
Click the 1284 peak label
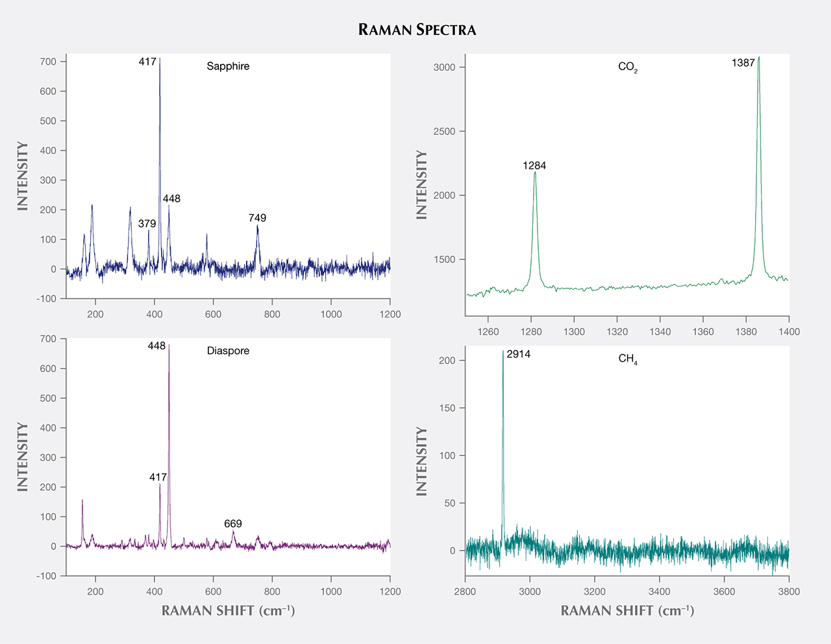[x=534, y=166]
